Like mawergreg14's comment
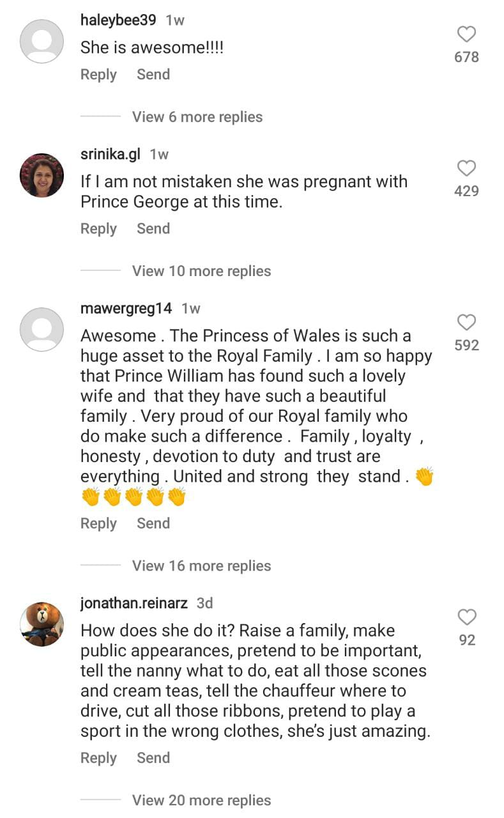 pyautogui.click(x=466, y=323)
